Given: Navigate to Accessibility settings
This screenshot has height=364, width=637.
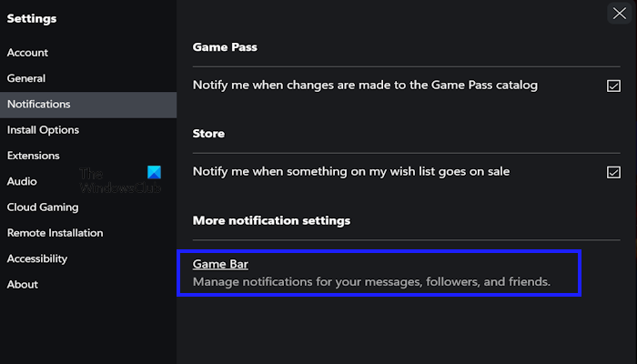Looking at the screenshot, I should click(x=37, y=258).
